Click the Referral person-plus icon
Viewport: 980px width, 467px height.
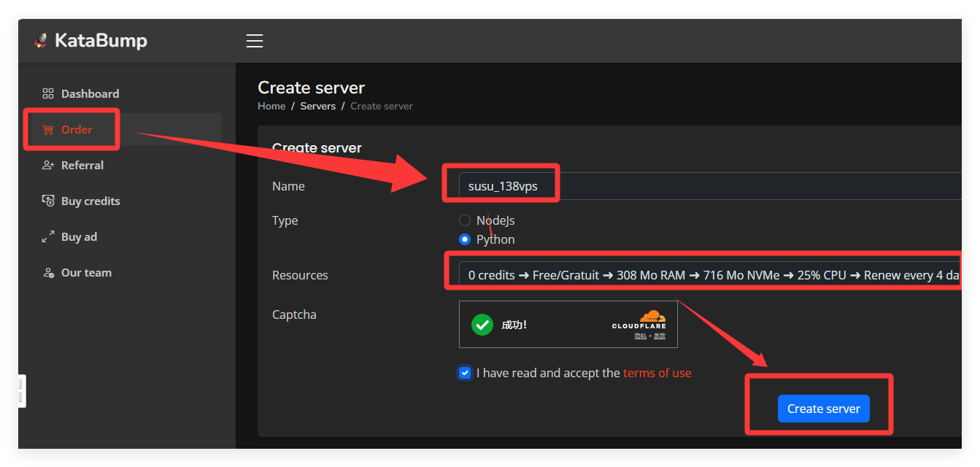tap(48, 165)
